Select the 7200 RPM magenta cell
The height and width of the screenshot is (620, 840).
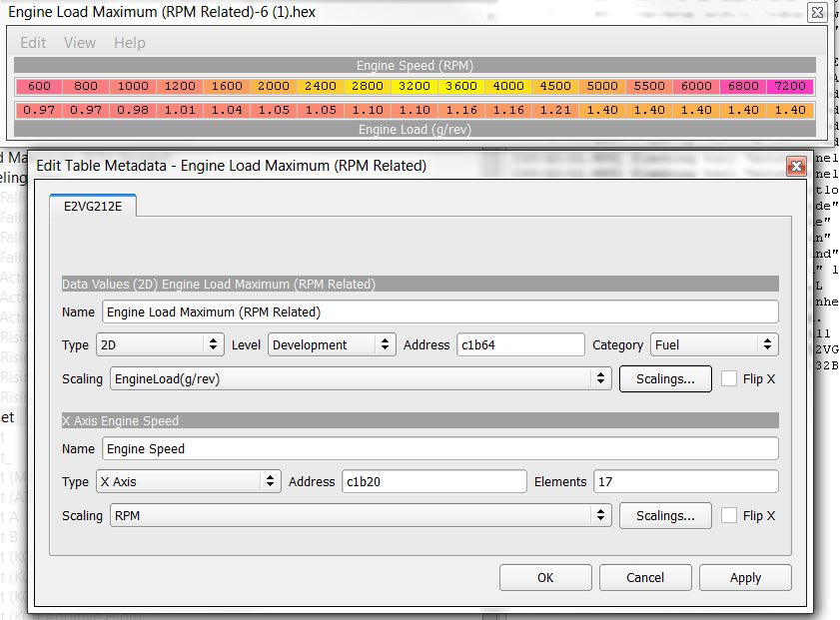(x=790, y=87)
